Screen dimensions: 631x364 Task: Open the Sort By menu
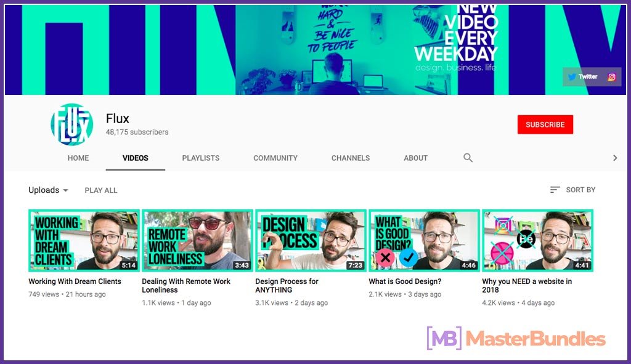[x=572, y=190]
